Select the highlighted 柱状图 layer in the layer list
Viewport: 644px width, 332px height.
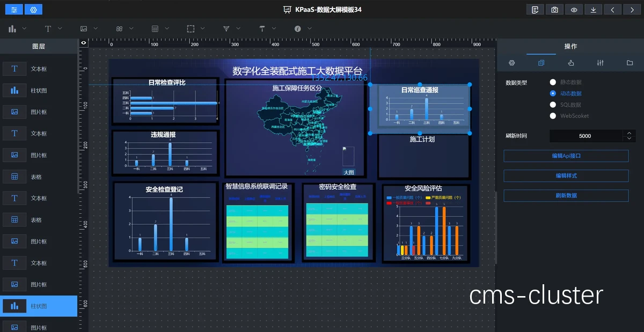pyautogui.click(x=39, y=306)
